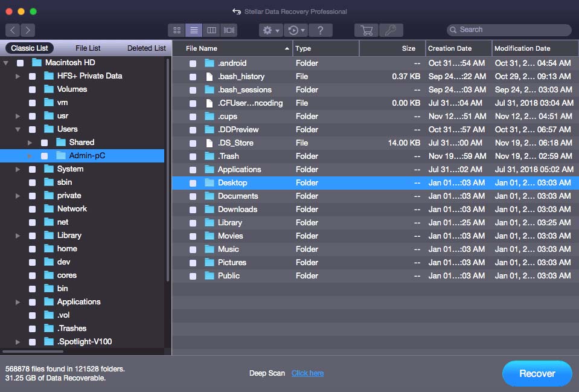
Task: Switch to the File List tab
Action: point(88,48)
